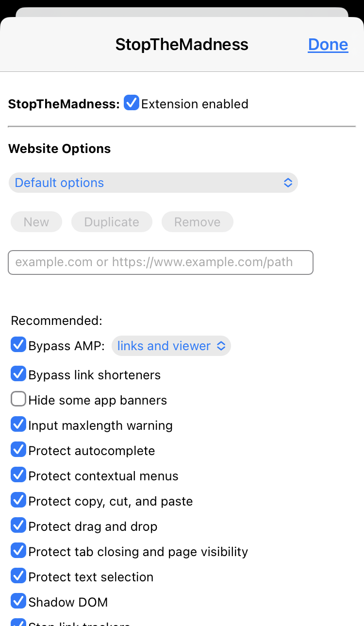
Task: Open the Default options dropdown
Action: coord(153,183)
